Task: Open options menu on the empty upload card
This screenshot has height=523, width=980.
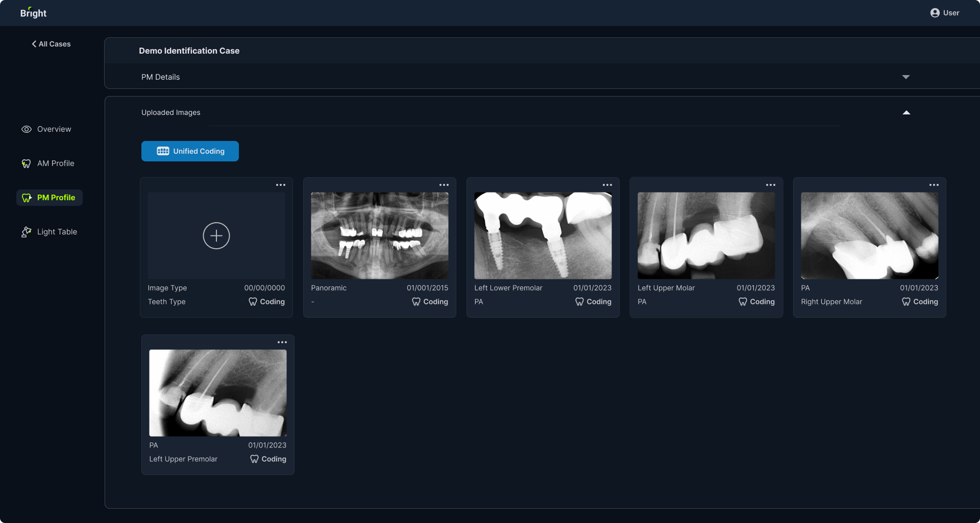Action: tap(281, 185)
